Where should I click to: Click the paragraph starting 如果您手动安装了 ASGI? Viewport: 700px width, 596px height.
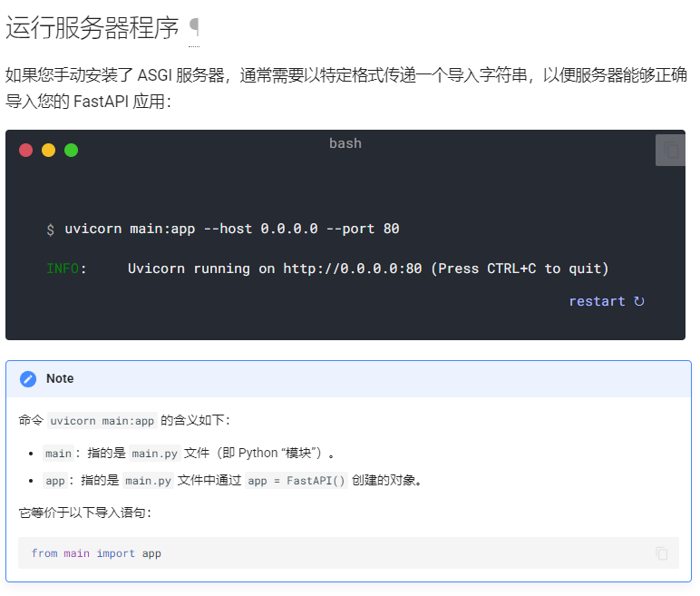346,88
